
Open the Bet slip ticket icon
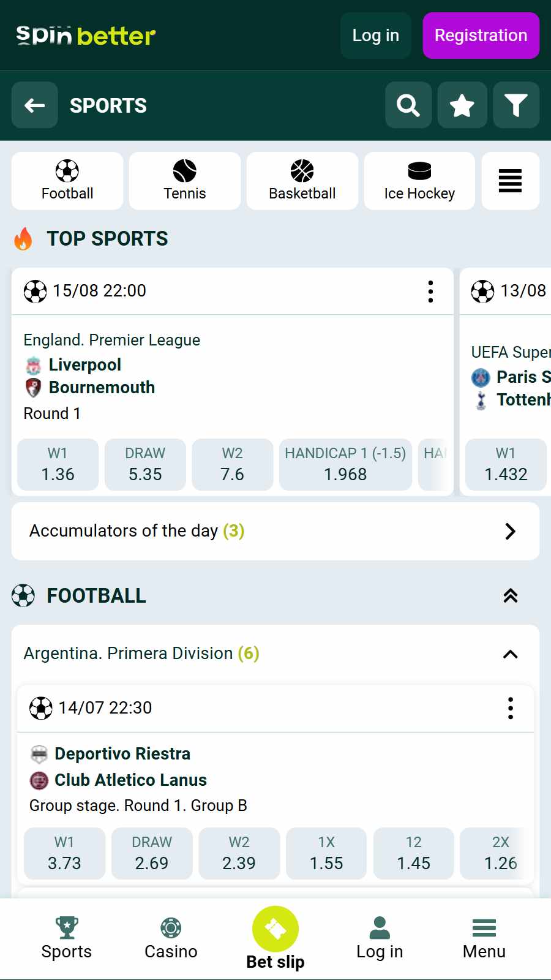coord(275,929)
